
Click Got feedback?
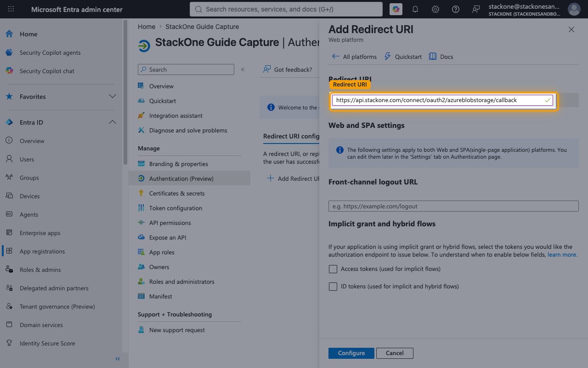pyautogui.click(x=288, y=69)
